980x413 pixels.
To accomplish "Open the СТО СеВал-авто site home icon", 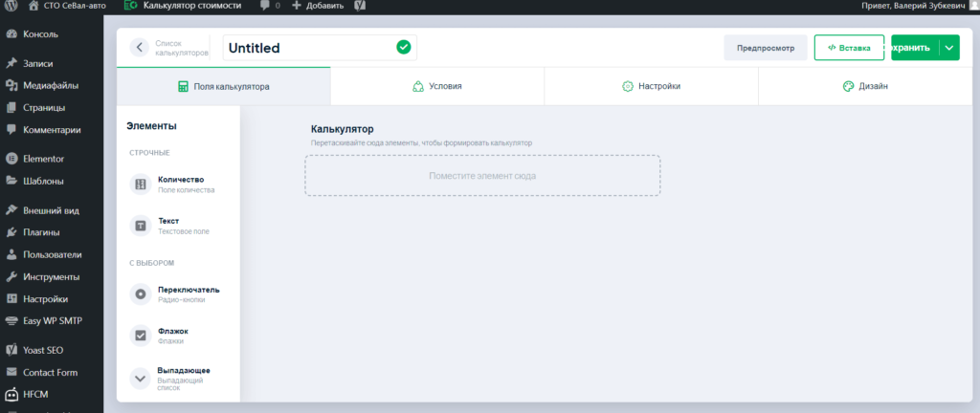I will [33, 6].
